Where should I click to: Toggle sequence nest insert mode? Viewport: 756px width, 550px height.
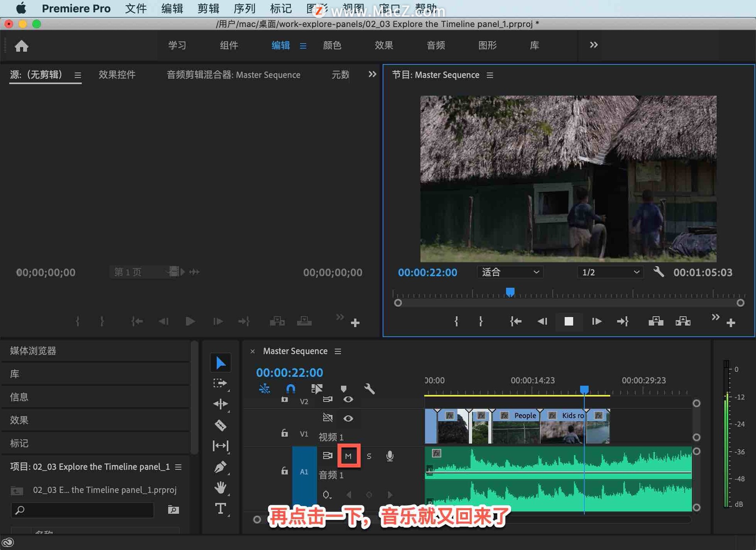(x=264, y=389)
